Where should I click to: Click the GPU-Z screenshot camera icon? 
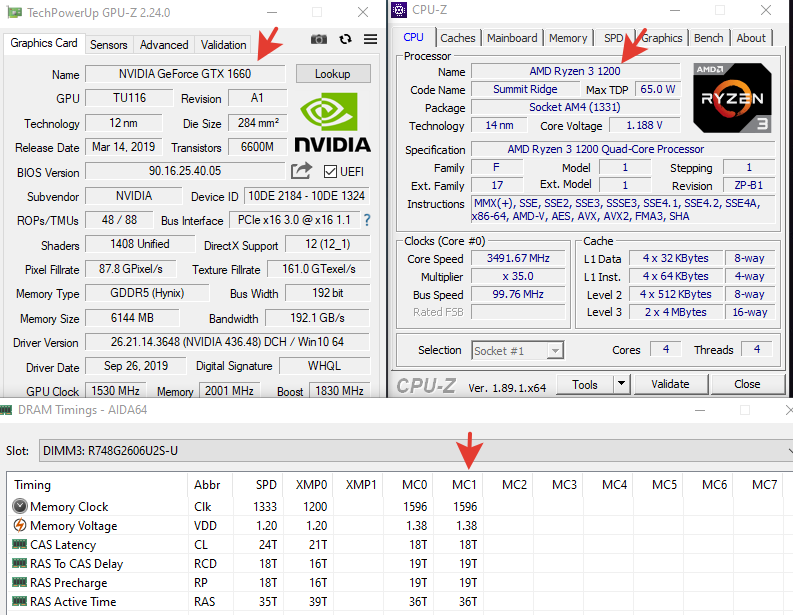tap(318, 40)
